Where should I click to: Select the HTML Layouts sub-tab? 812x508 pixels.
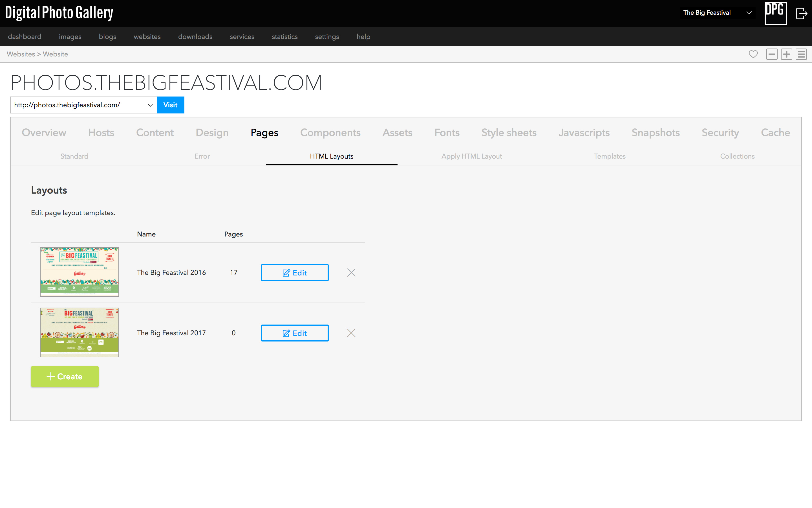(x=332, y=156)
